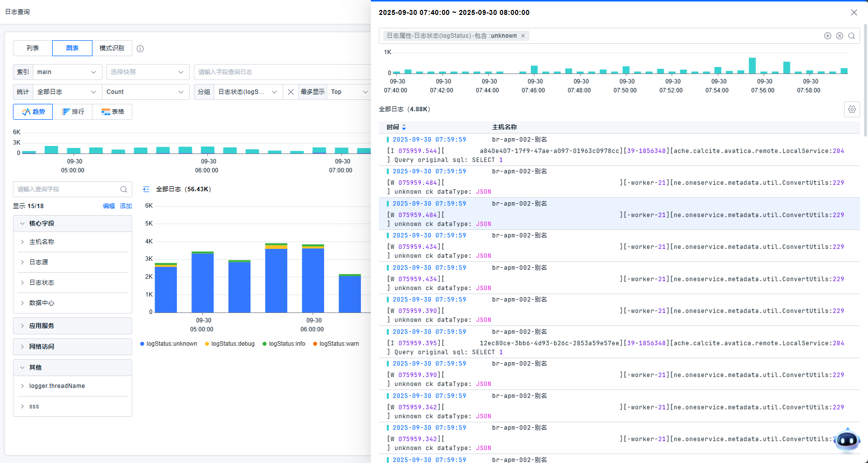Screen dimensions: 868x463
Task: Sort by 时间 column arrow
Action: [x=404, y=127]
